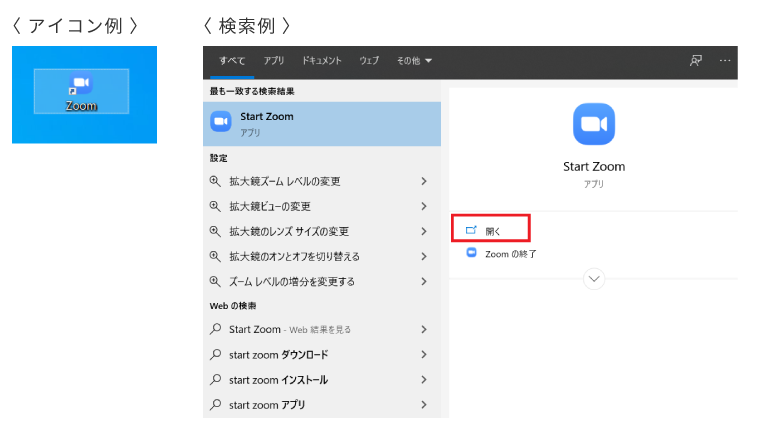The height and width of the screenshot is (442, 766).
Task: Expand arrow for start zoom アプリ
Action: tap(424, 404)
